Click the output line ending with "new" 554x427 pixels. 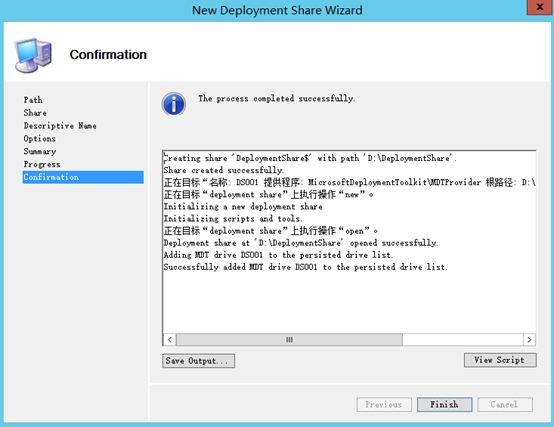click(269, 195)
